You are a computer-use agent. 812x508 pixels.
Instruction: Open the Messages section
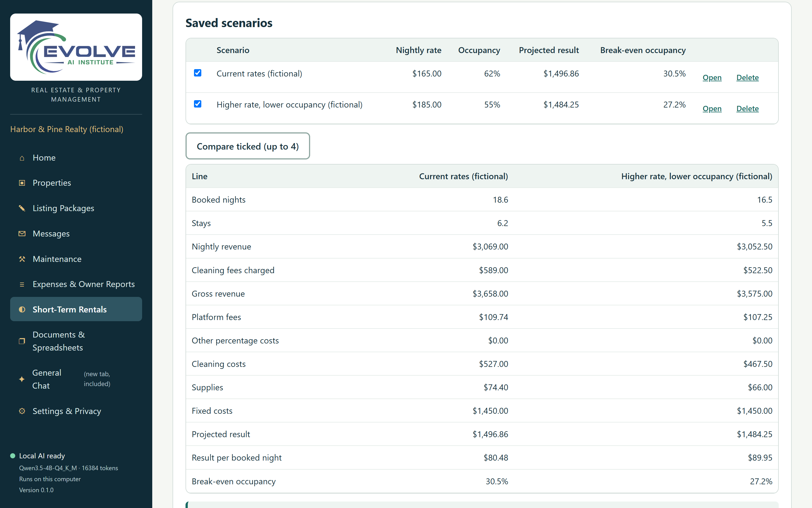click(x=76, y=234)
